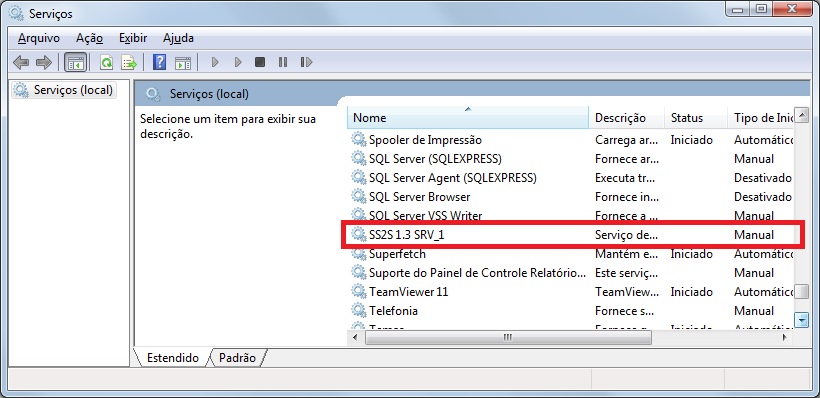Select Serviços (local) in the left tree
The width and height of the screenshot is (820, 398).
[x=64, y=90]
